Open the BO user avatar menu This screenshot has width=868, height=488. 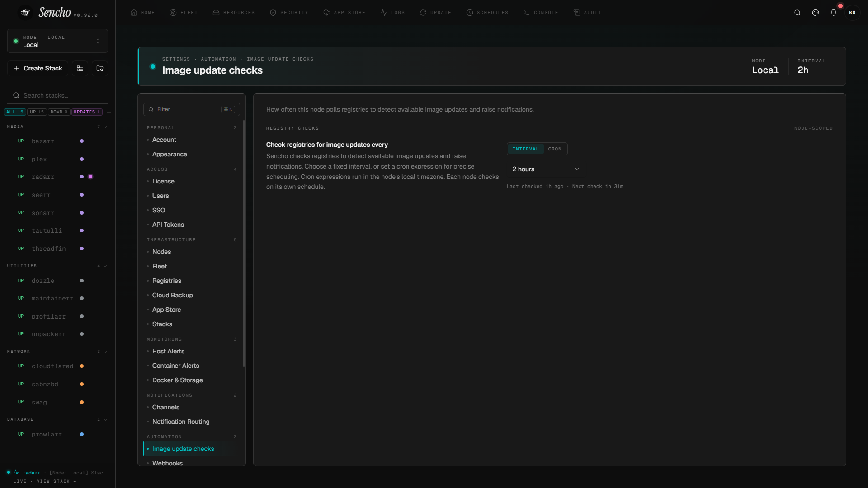click(852, 13)
